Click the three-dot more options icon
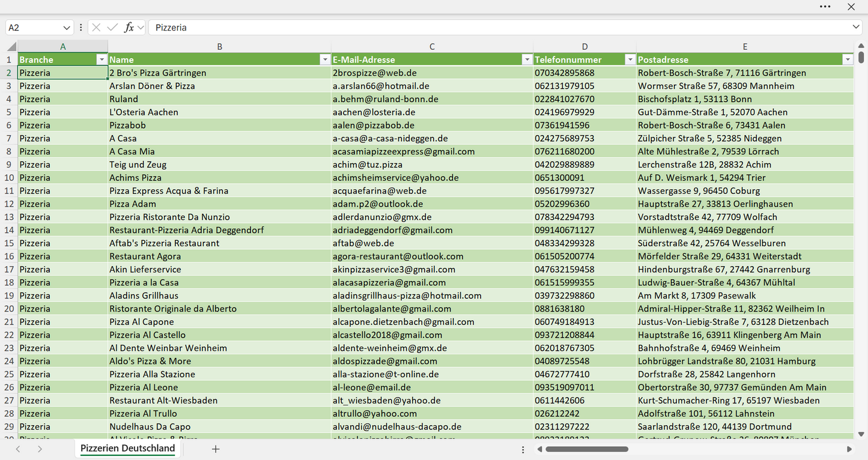This screenshot has width=868, height=460. click(825, 7)
